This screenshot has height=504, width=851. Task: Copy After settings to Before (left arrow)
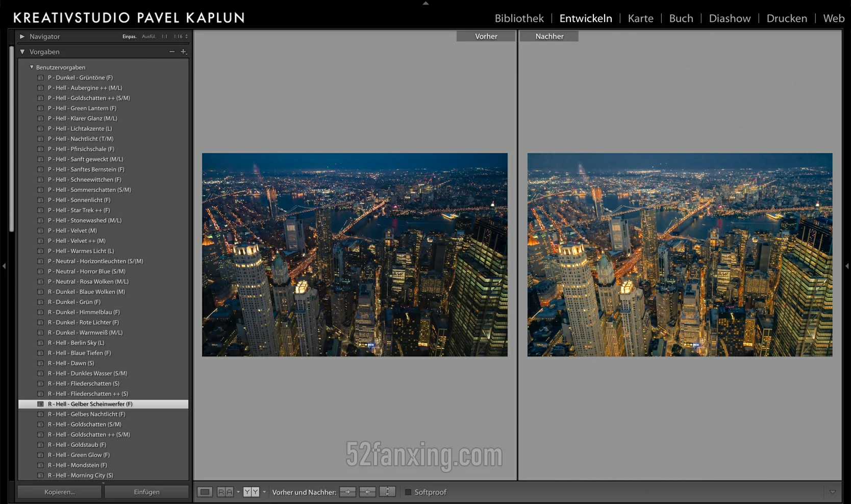[x=367, y=492]
